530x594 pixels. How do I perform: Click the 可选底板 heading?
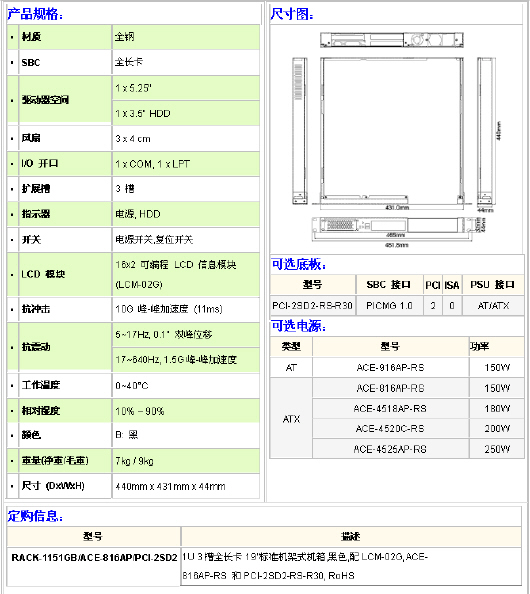(299, 264)
